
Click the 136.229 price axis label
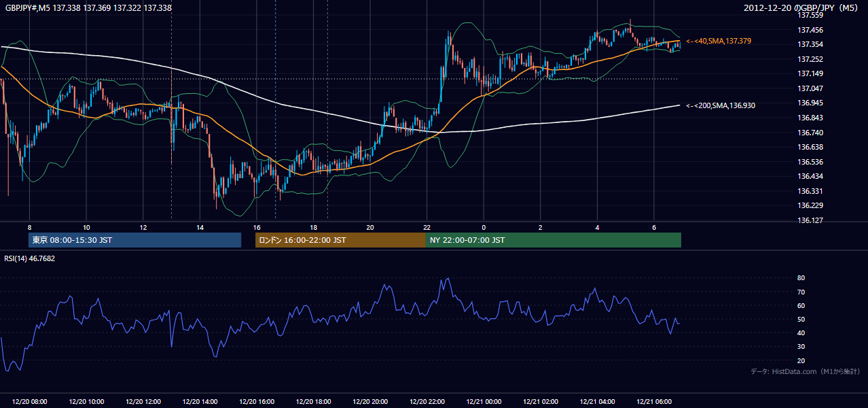[810, 205]
